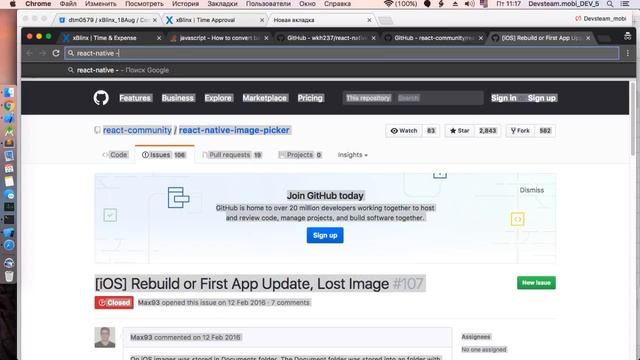This screenshot has width=640, height=360.
Task: Close the 'xBlinx | Time Approval' tab in back window
Action: pos(262,20)
